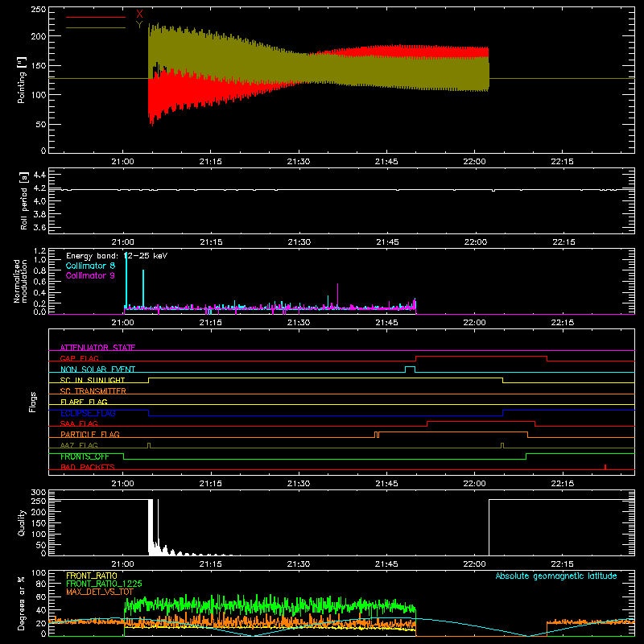Click the NON_SOLAR_EVENT flag label
The width and height of the screenshot is (644, 644).
click(x=97, y=369)
